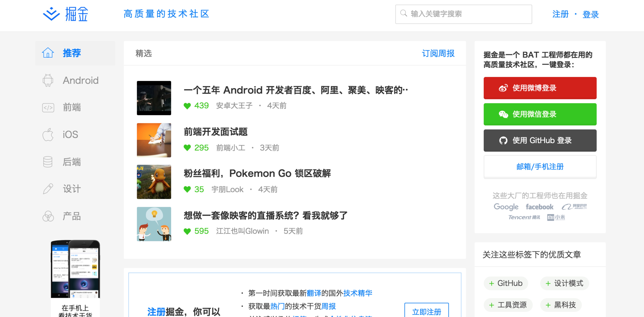Viewport: 644px width, 317px height.
Task: Click the Juejin logo icon
Action: pos(51,14)
